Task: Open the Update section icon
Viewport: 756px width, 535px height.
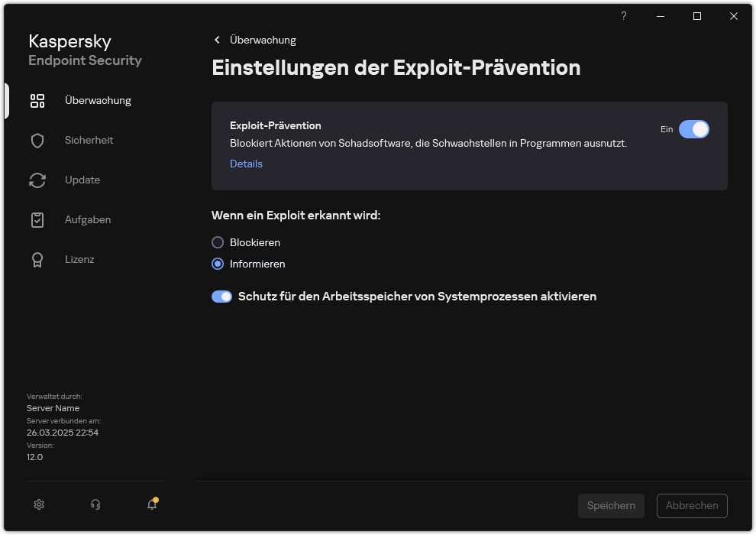Action: (x=37, y=180)
